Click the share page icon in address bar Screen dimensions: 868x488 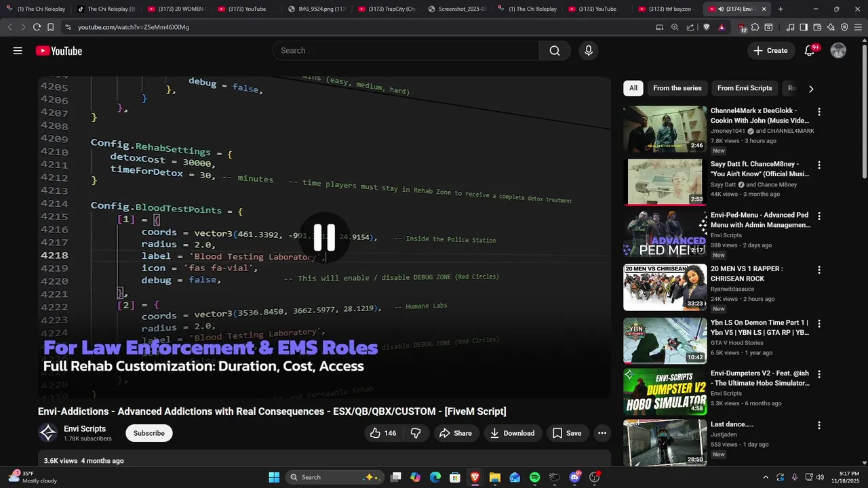[690, 27]
